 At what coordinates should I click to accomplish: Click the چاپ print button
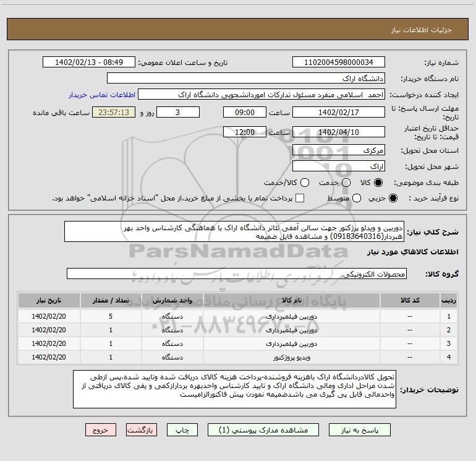[x=182, y=430]
